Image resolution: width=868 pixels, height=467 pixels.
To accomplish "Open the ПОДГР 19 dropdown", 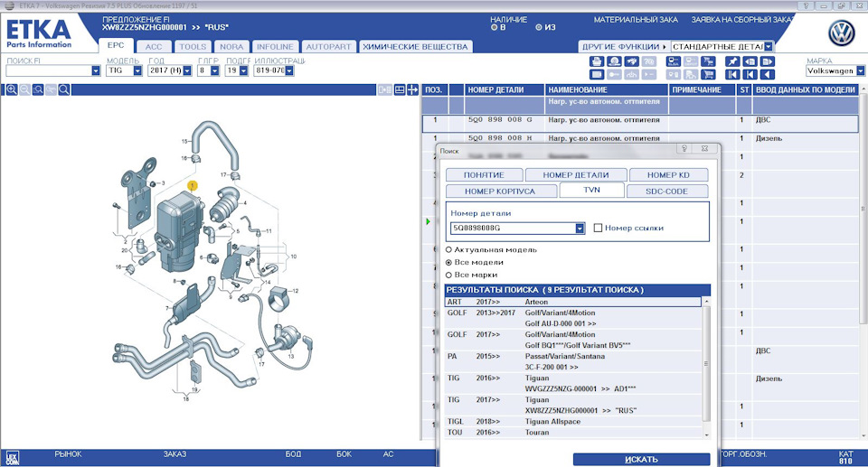I will pyautogui.click(x=243, y=70).
